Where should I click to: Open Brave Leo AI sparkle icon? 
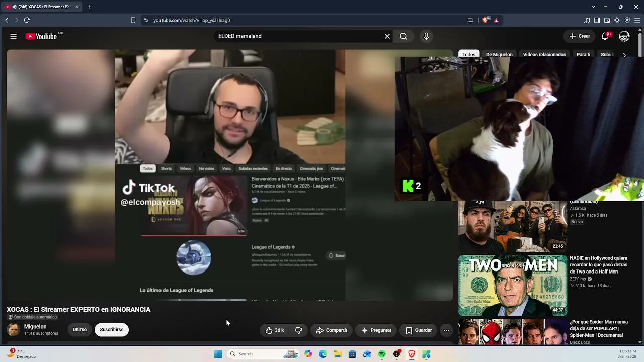pos(617,20)
